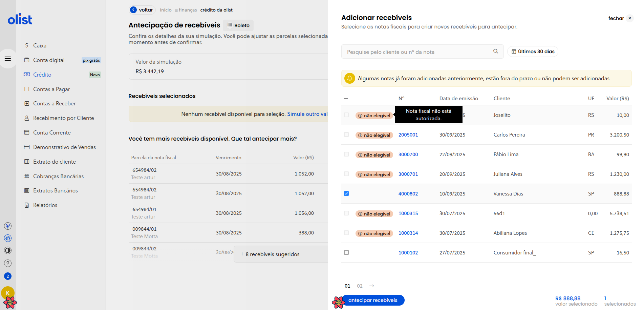Screen dimensions: 644x310
Task: Uncheck the Vanessa Dias invoice checkbox
Action: pos(346,193)
